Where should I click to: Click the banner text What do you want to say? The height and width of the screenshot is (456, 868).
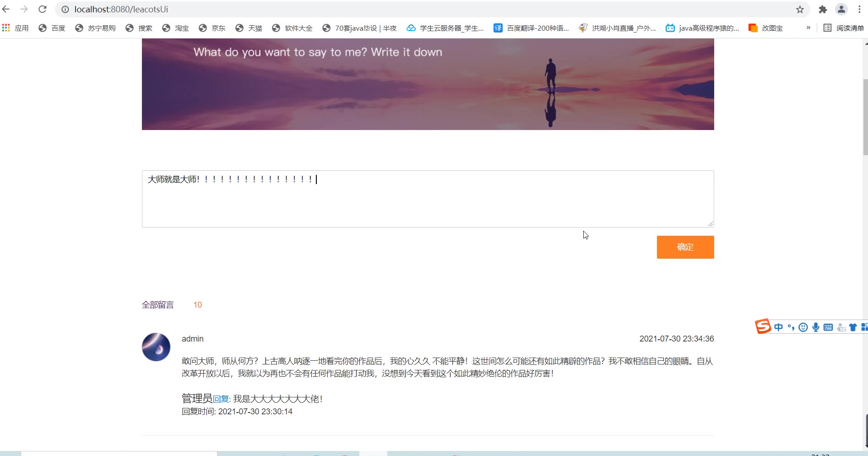pyautogui.click(x=318, y=52)
